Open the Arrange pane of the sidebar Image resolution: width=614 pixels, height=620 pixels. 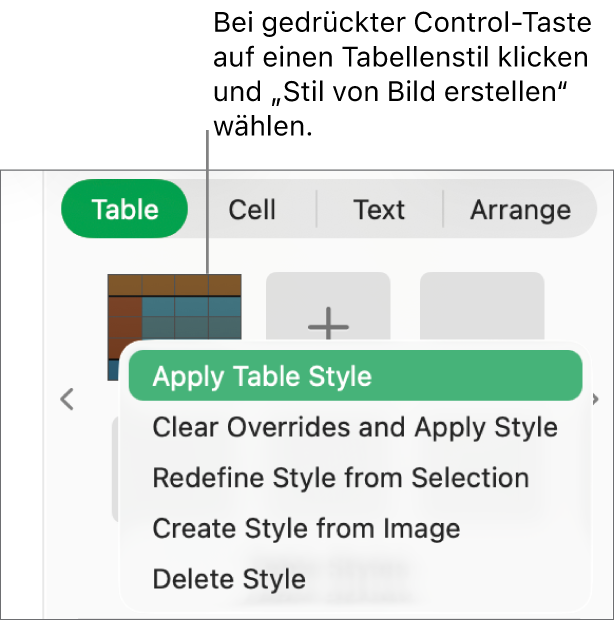pos(520,209)
